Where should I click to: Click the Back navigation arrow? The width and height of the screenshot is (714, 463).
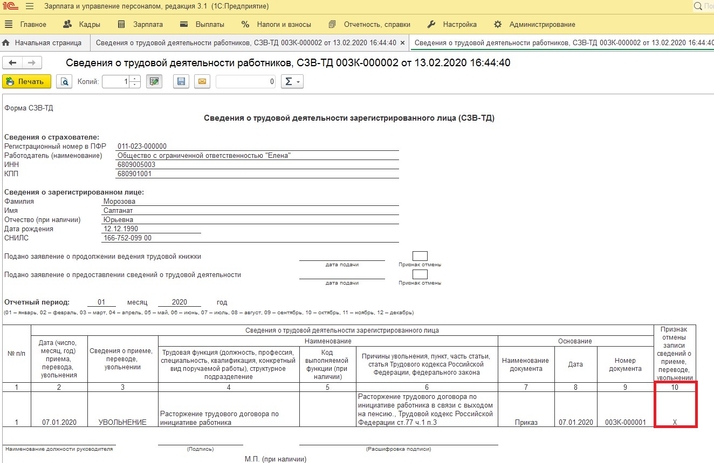click(11, 63)
